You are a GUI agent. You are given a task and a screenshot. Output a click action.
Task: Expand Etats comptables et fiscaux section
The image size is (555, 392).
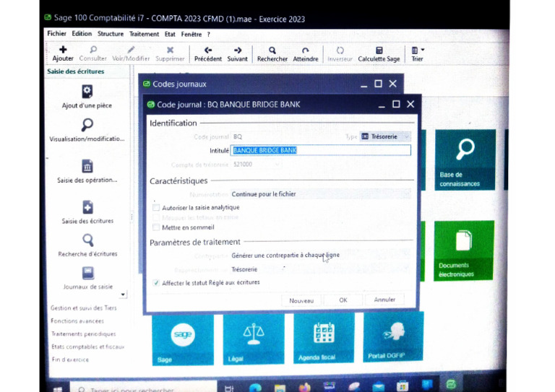(87, 347)
